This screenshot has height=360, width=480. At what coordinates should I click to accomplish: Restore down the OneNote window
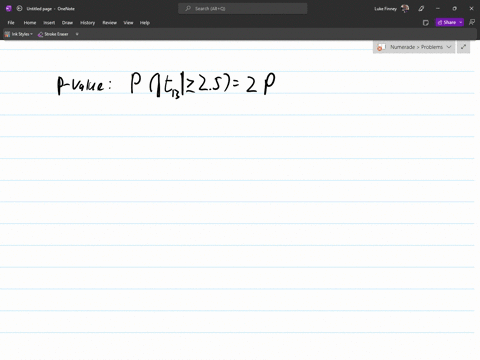click(454, 9)
